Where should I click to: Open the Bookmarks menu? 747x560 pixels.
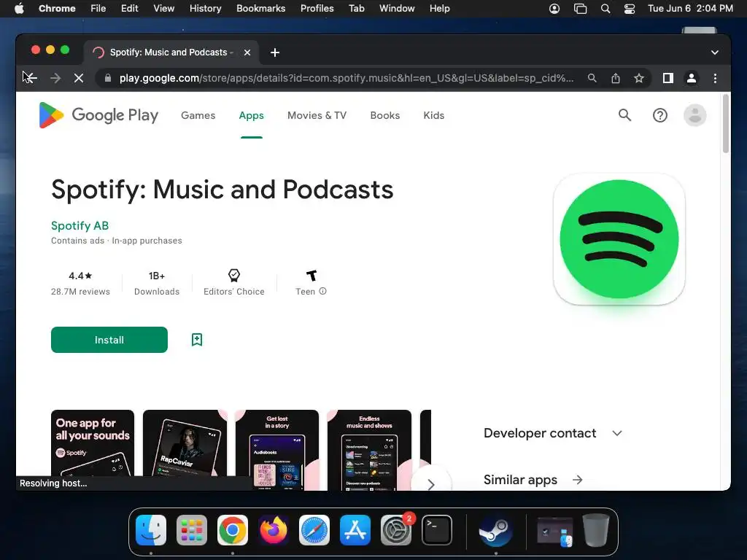click(x=260, y=9)
